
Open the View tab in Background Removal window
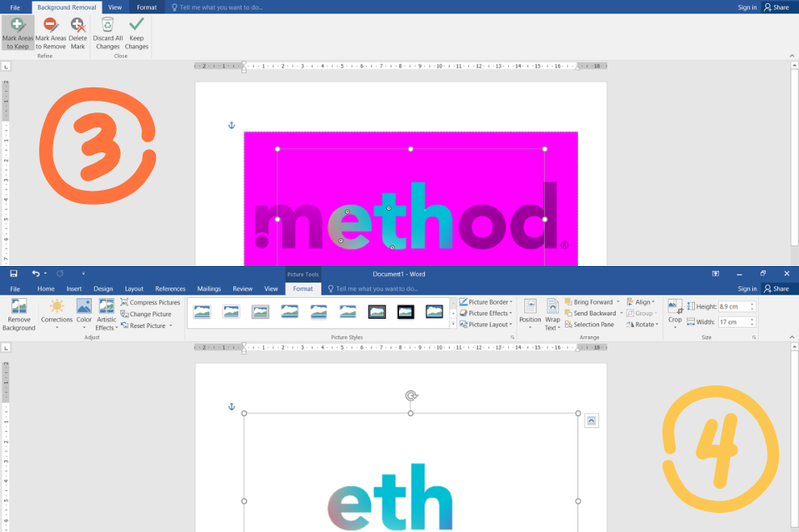(x=115, y=7)
